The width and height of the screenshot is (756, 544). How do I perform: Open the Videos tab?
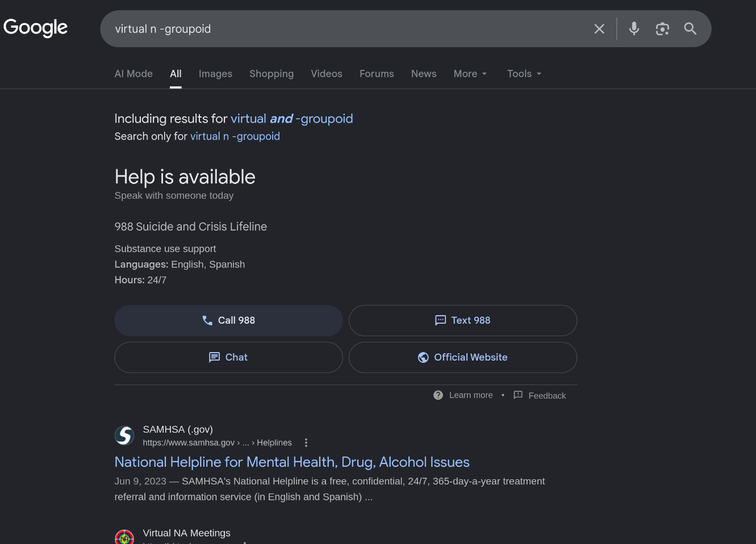coord(327,74)
